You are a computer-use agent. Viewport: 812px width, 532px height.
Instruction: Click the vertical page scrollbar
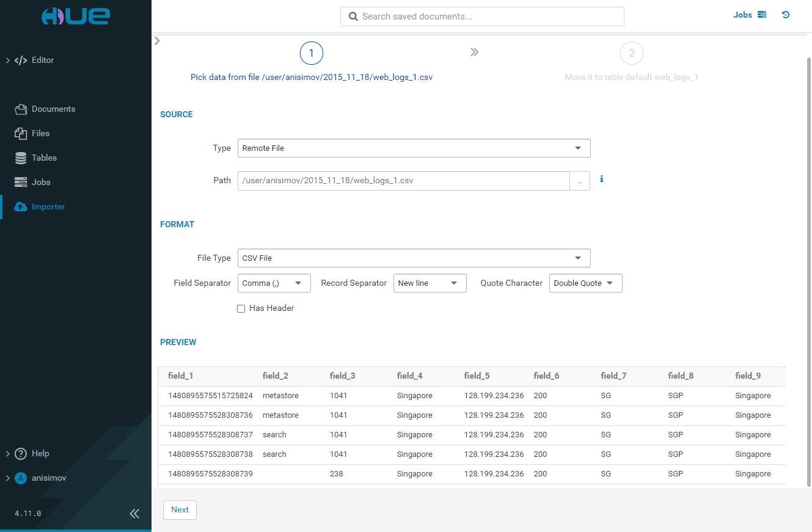pos(809,272)
